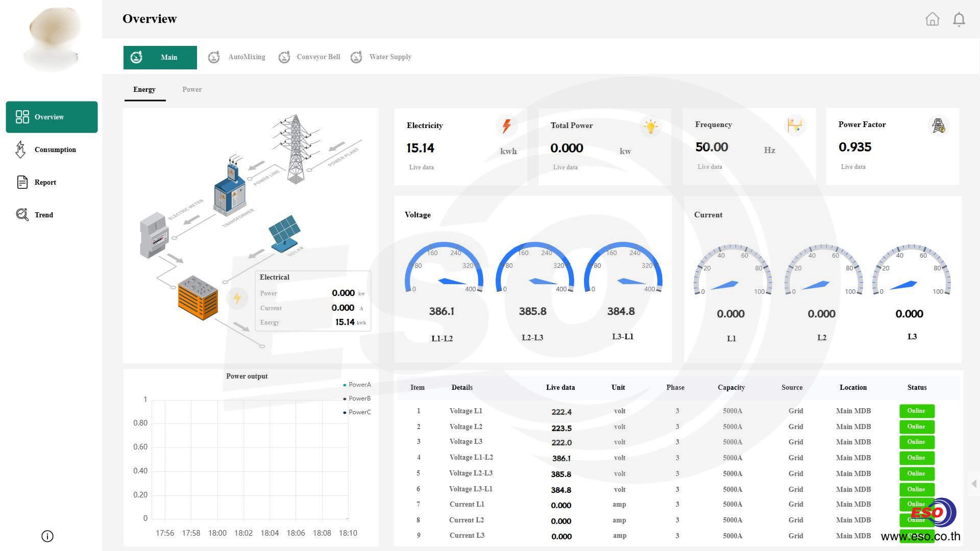This screenshot has width=980, height=551.
Task: Switch to the Power tab
Action: (192, 90)
